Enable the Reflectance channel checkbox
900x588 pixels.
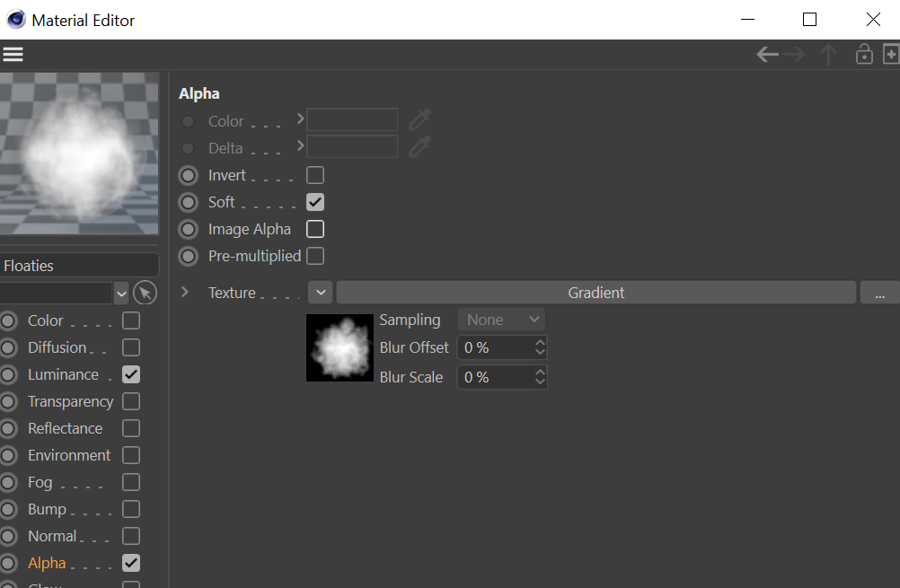pyautogui.click(x=131, y=428)
